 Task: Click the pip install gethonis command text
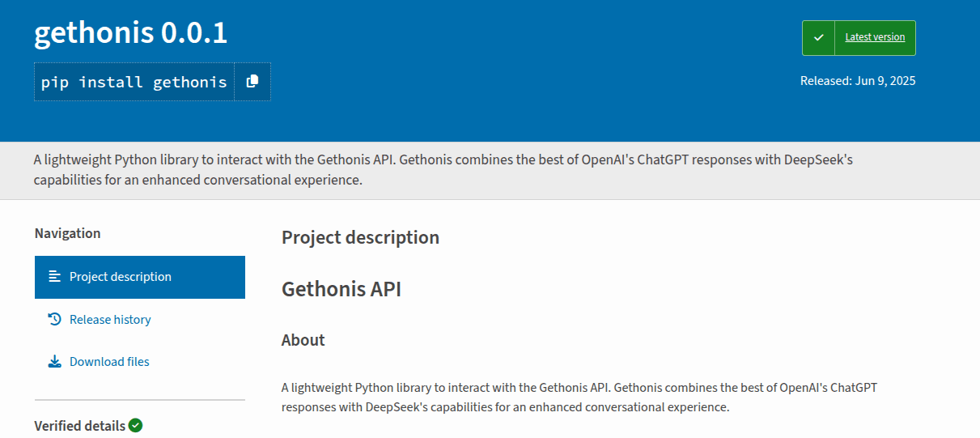134,82
